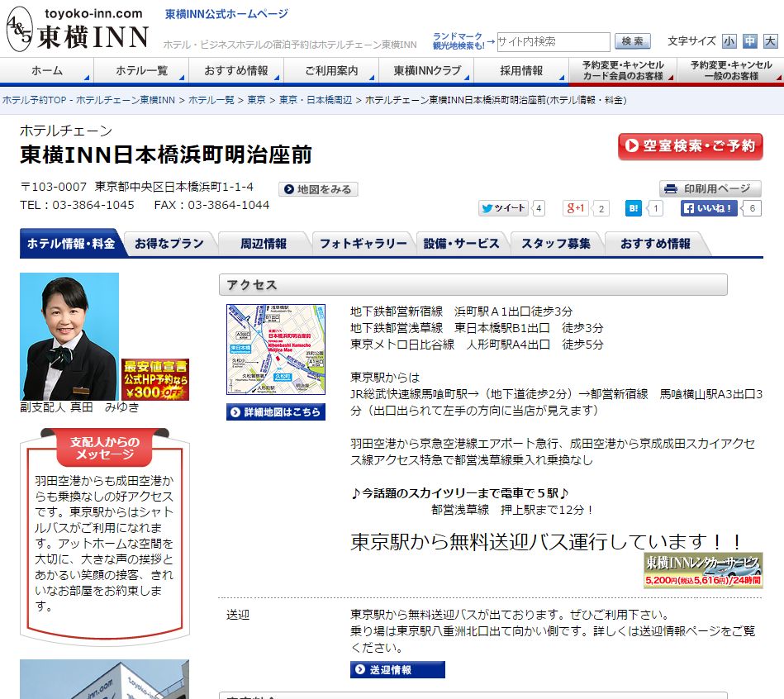Click the Hatena bookmark count showing 1
Screen dimensions: 784x699
pos(656,208)
